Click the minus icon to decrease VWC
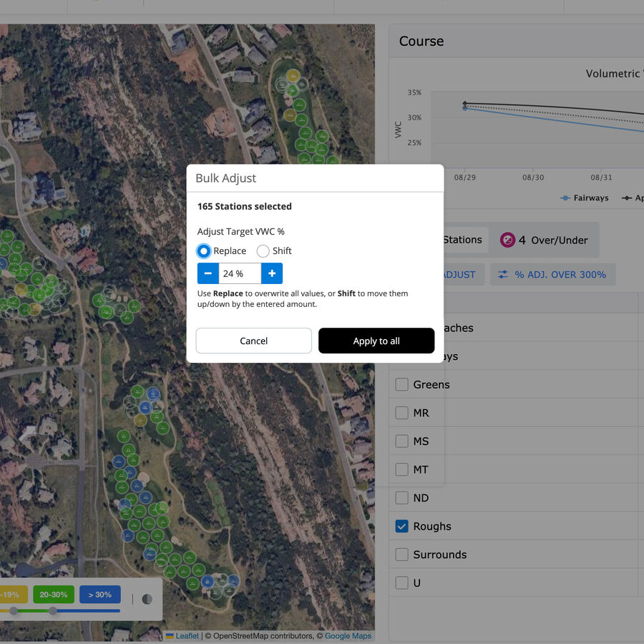 click(x=208, y=273)
